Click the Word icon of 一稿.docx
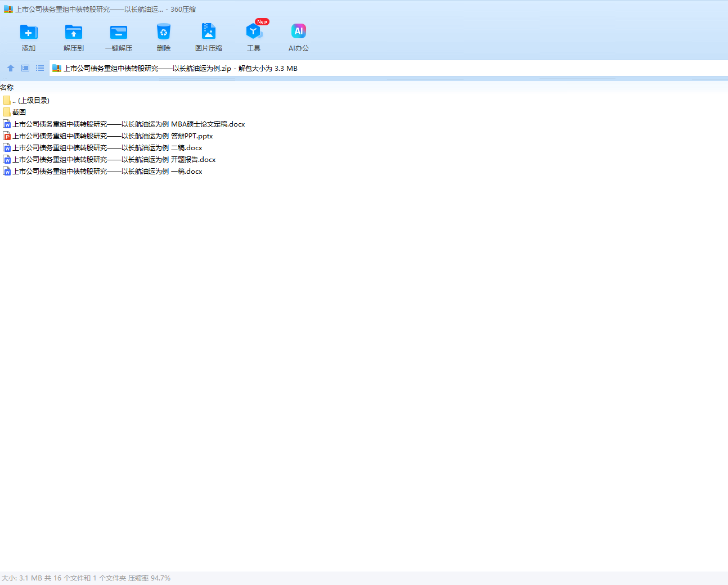Viewport: 728px width, 585px height. pos(7,171)
